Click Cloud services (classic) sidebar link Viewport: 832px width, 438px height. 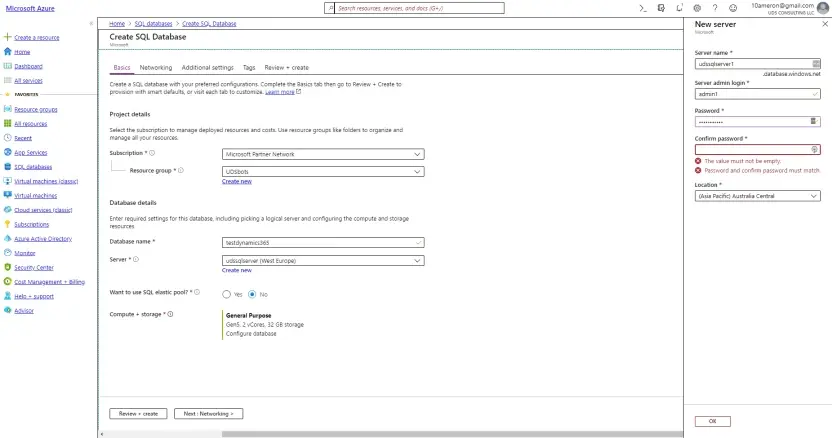click(43, 210)
